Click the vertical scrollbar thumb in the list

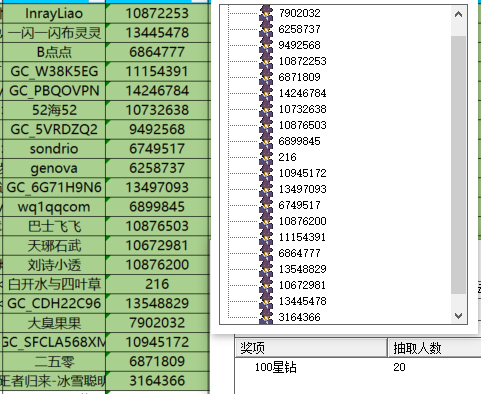click(x=458, y=165)
